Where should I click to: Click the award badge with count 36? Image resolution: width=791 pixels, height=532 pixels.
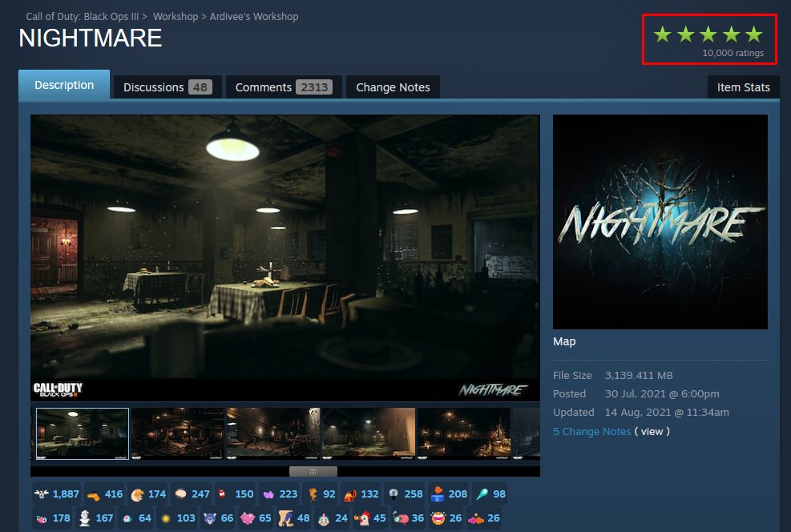[x=409, y=518]
